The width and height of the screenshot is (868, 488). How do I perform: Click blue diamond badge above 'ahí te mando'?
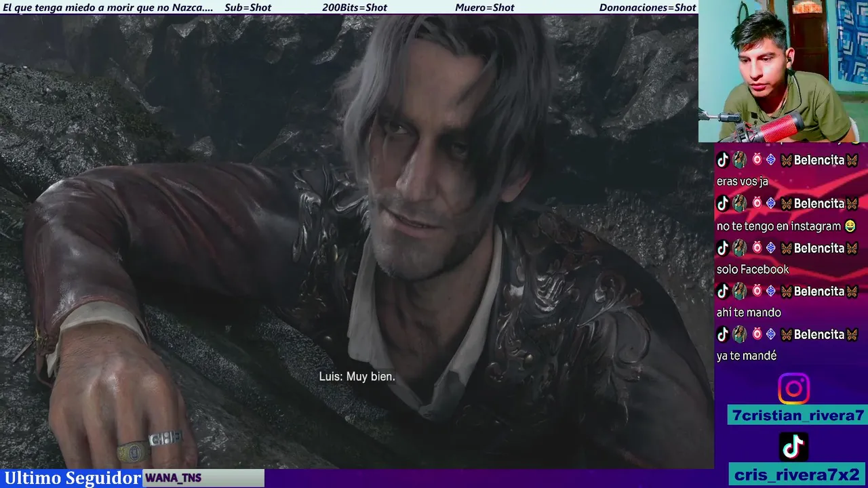pyautogui.click(x=771, y=291)
